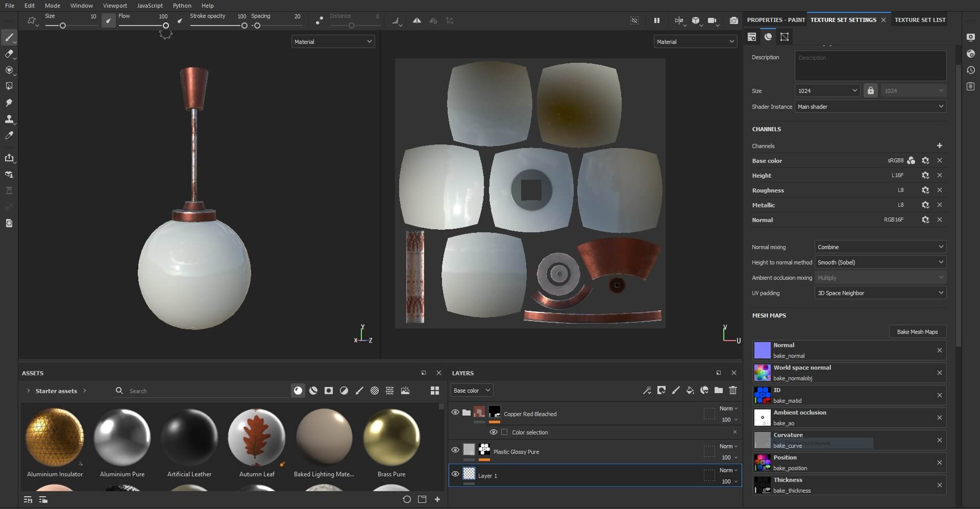
Task: Select the Polygon Fill tool
Action: pyautogui.click(x=9, y=86)
